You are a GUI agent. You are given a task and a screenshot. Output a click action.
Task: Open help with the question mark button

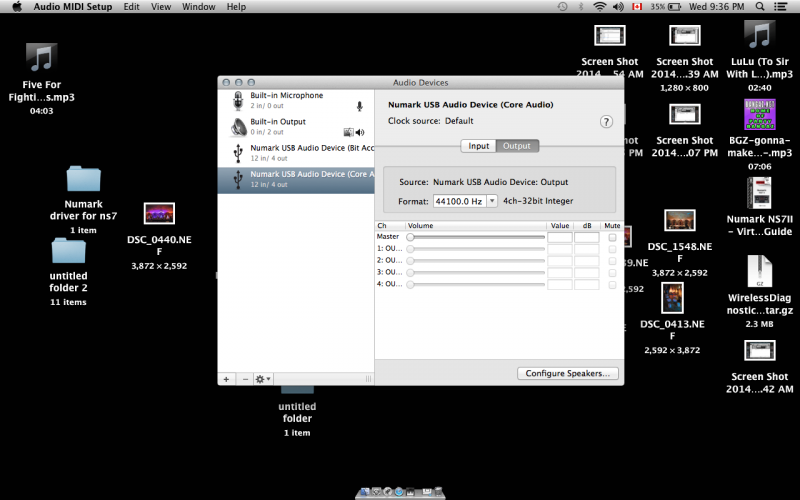pos(606,122)
